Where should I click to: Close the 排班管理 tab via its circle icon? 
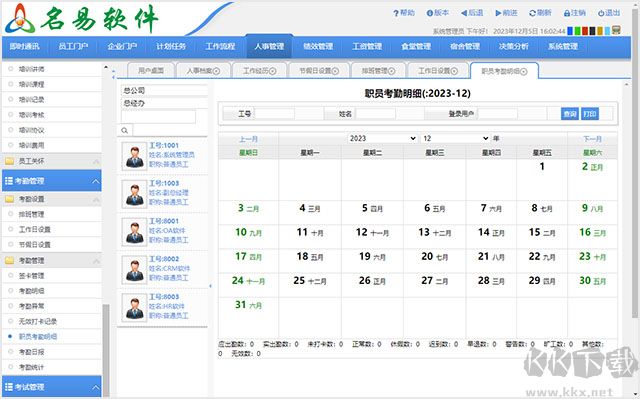point(391,71)
